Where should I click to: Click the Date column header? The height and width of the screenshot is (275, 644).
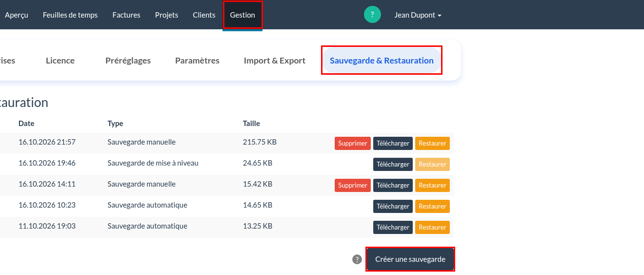point(26,124)
